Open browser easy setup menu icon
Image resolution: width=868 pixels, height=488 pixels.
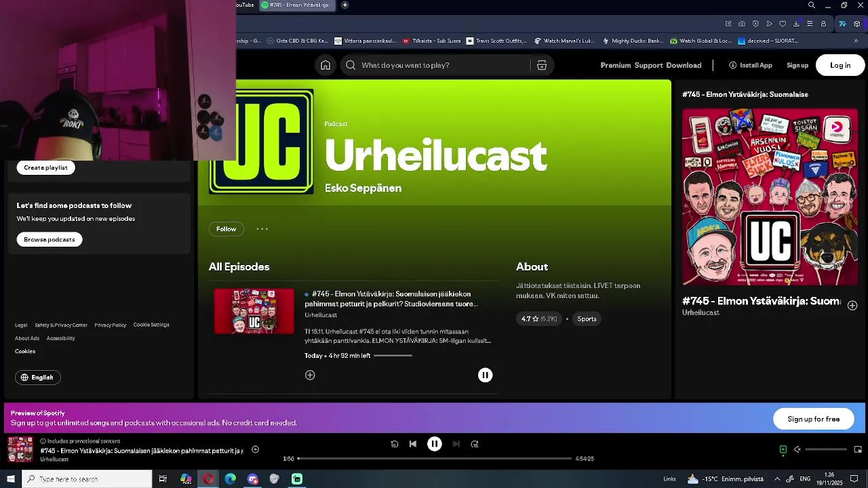coord(810,24)
